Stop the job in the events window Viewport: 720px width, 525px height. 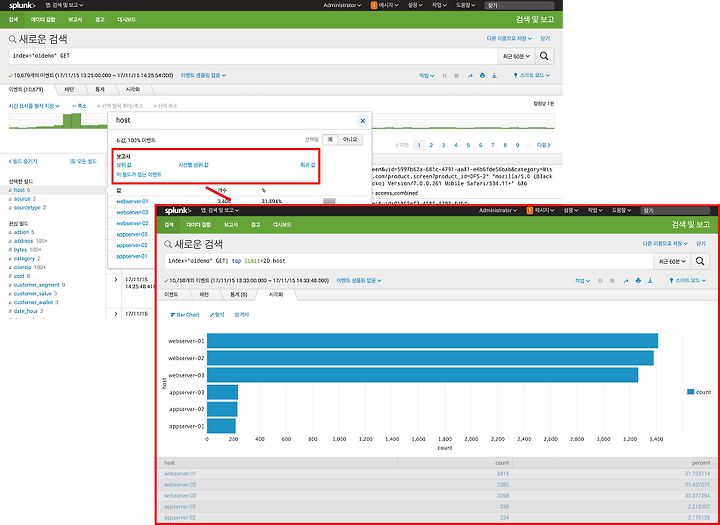(456, 75)
